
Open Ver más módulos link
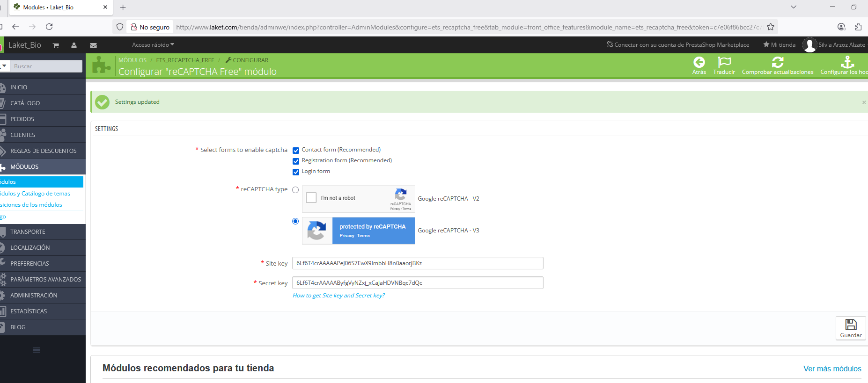click(832, 369)
